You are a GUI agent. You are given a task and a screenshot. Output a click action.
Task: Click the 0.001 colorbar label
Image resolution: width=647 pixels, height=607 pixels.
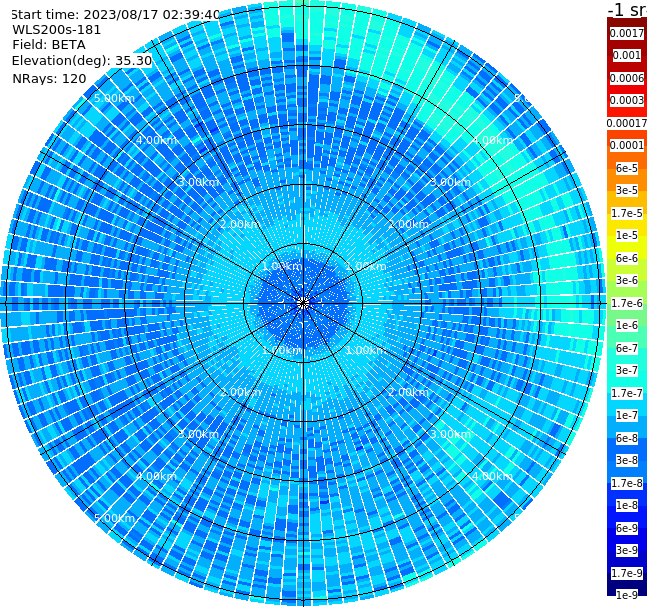(x=626, y=56)
